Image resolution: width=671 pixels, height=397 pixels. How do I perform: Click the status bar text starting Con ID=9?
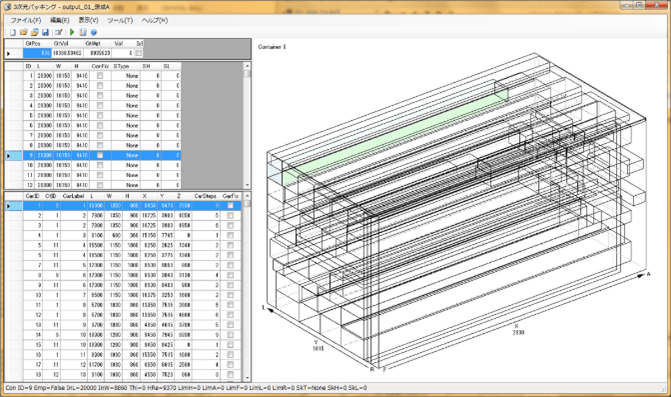(x=186, y=388)
